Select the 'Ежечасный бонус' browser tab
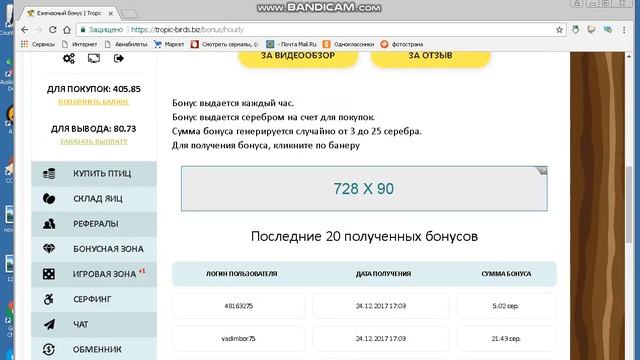The width and height of the screenshot is (640, 360). click(x=69, y=13)
